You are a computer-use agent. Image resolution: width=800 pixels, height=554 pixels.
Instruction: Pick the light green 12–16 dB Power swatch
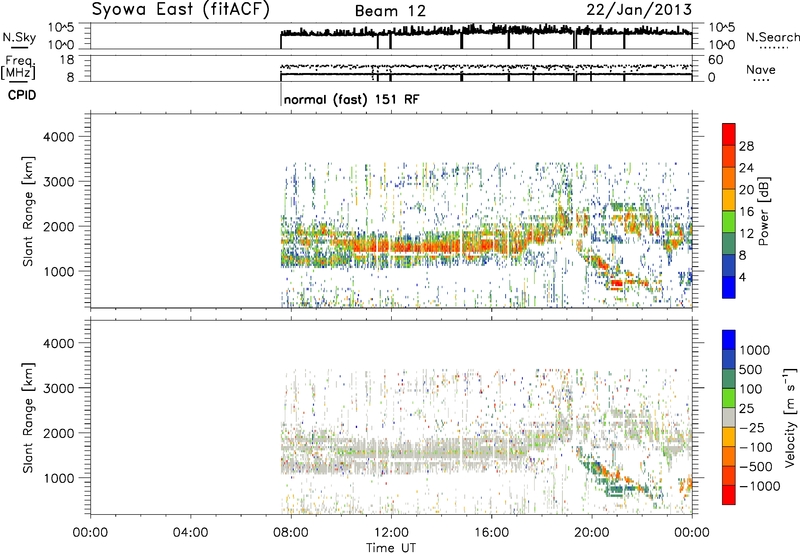tap(729, 221)
